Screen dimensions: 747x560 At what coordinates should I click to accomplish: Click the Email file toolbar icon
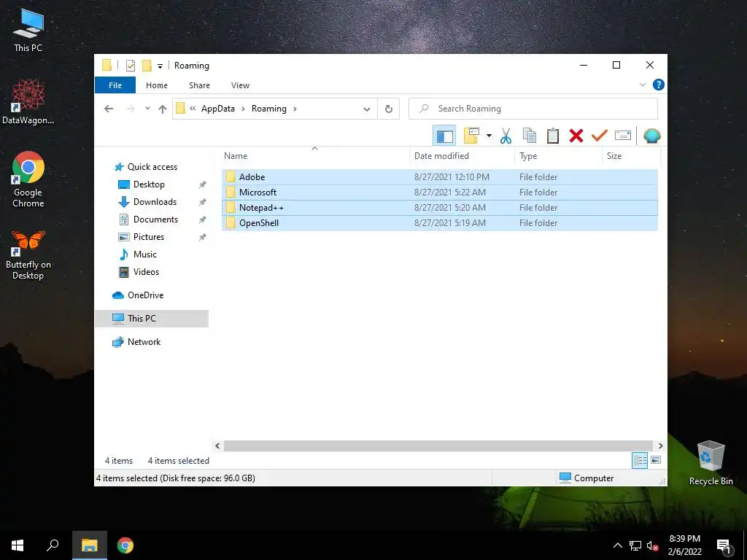click(623, 136)
